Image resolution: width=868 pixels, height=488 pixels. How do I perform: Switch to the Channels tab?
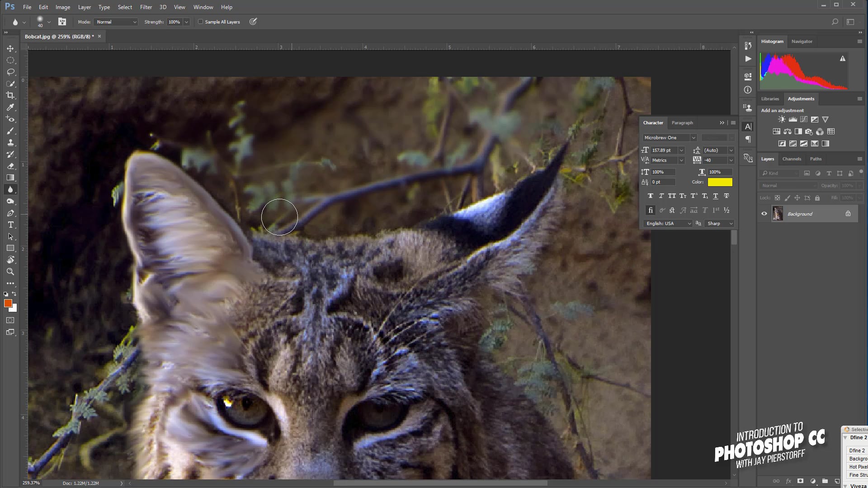(792, 159)
